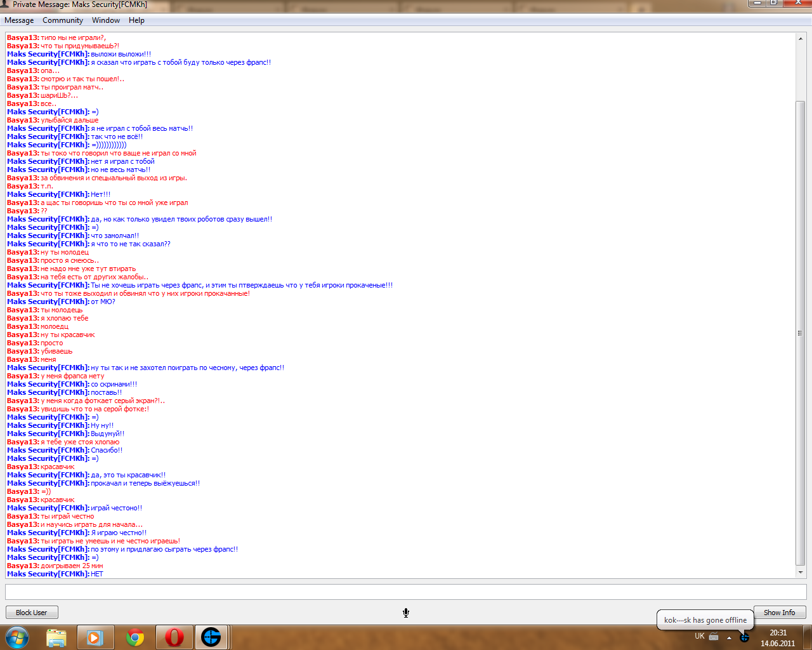Click the message 'ну ты молодец'
This screenshot has height=650, width=812.
tap(65, 252)
